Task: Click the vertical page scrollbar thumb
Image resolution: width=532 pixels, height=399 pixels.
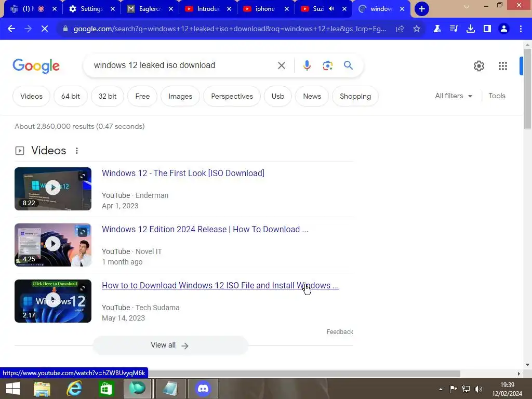Action: tap(527, 89)
